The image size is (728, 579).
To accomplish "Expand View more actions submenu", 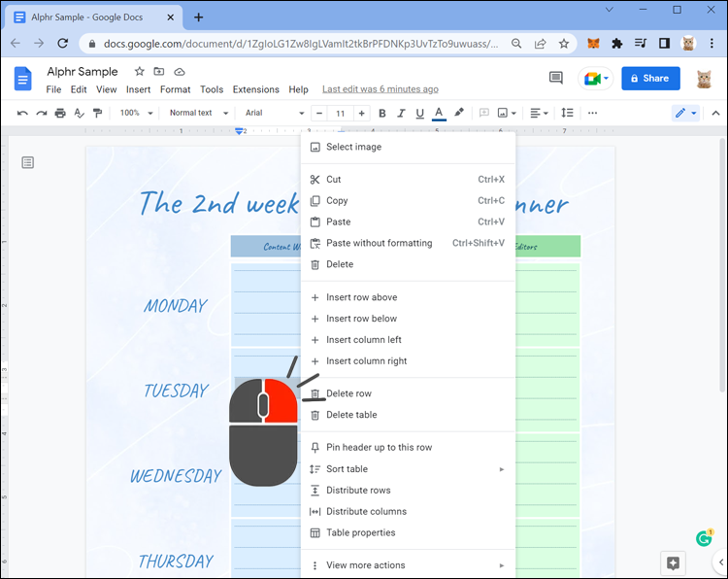I will pos(408,565).
